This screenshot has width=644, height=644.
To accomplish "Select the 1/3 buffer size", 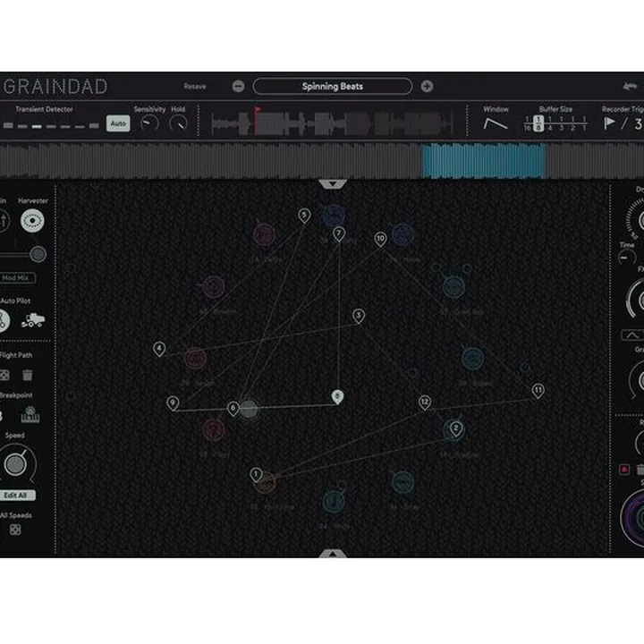I will point(562,123).
